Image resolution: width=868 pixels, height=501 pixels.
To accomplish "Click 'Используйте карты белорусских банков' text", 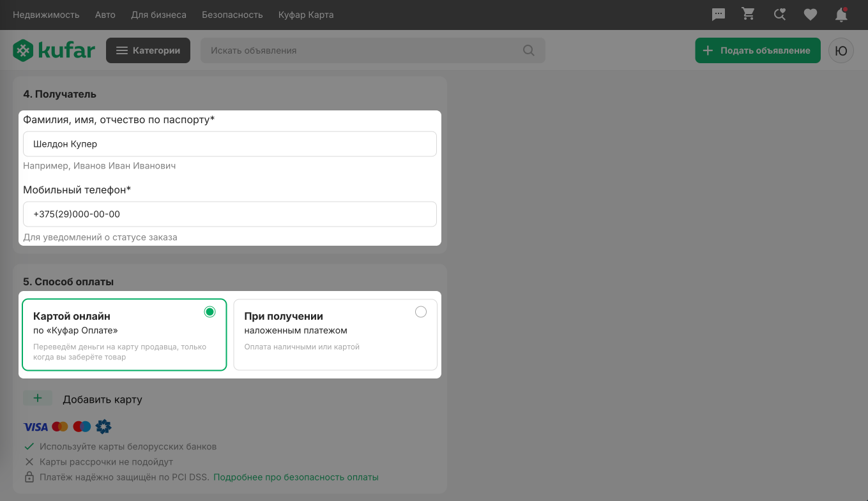I will click(x=128, y=446).
